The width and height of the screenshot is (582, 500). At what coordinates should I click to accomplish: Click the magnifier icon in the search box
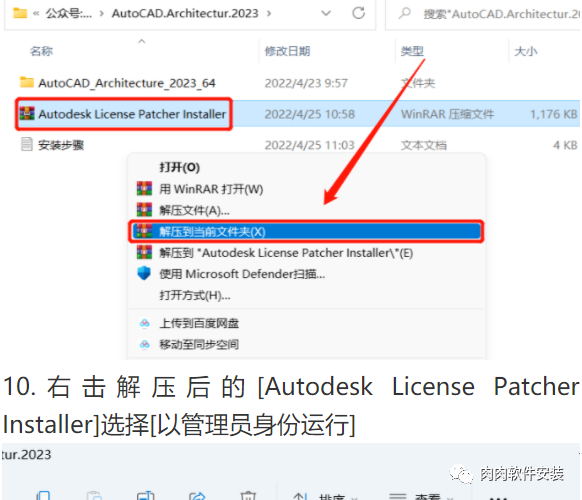pyautogui.click(x=404, y=13)
